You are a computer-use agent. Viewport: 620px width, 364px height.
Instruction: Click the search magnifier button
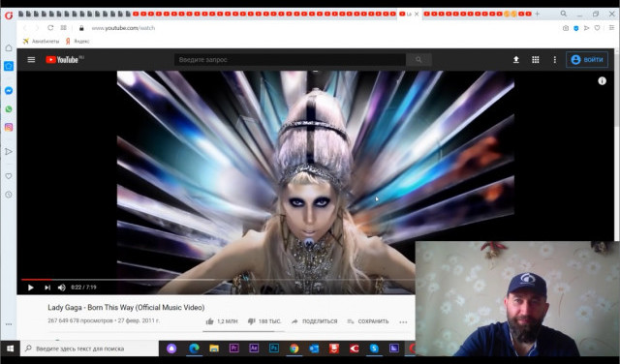[x=418, y=60]
